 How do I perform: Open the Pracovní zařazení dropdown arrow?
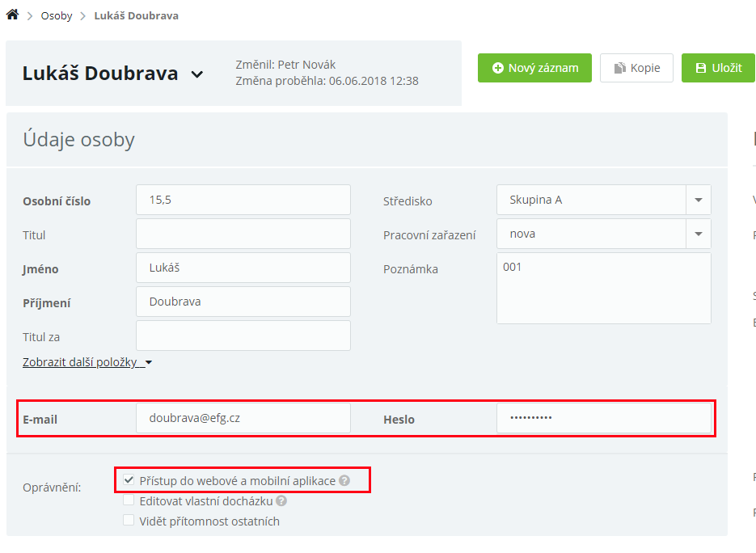coord(698,234)
